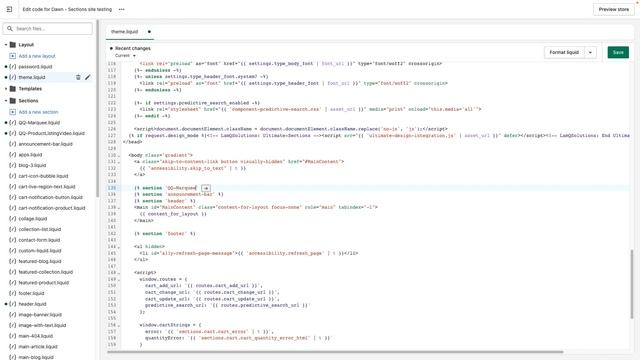Open header.liquid file

[x=32, y=304]
